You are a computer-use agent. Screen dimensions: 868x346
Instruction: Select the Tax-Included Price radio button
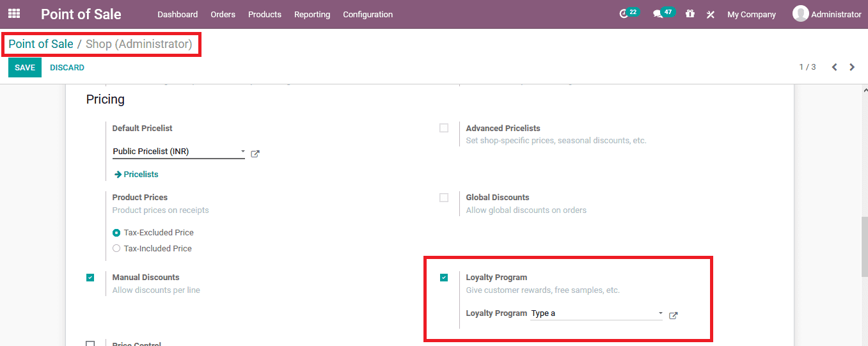[116, 249]
